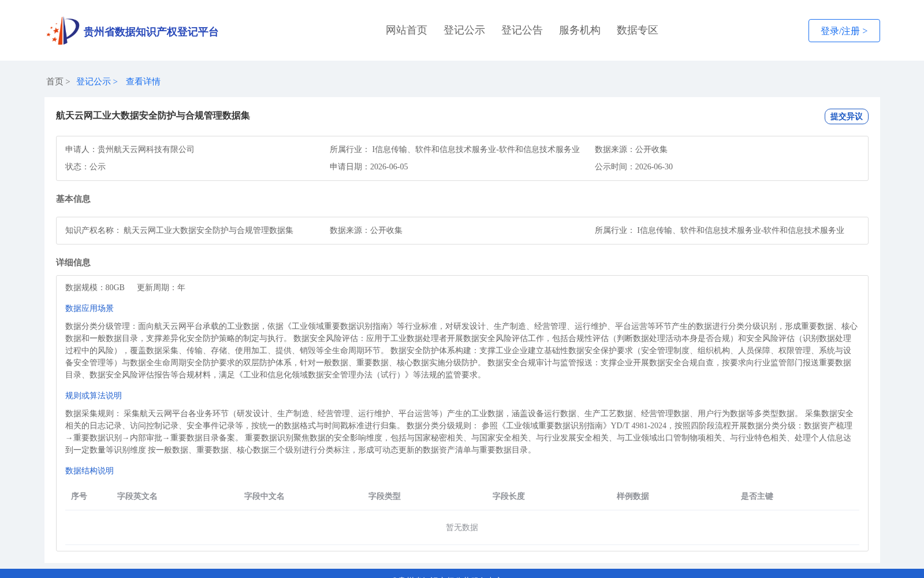Open the 登记公示 navigation item
The height and width of the screenshot is (578, 924).
click(x=464, y=30)
